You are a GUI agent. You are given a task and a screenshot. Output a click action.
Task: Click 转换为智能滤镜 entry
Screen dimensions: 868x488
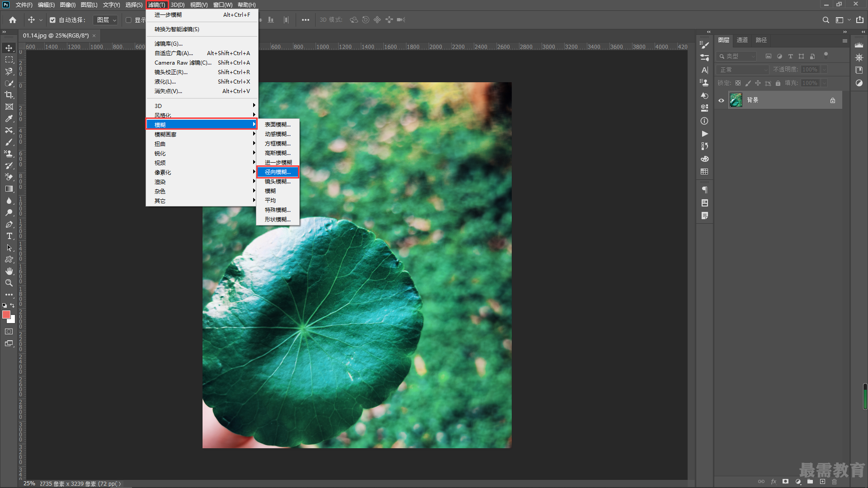[x=202, y=29]
